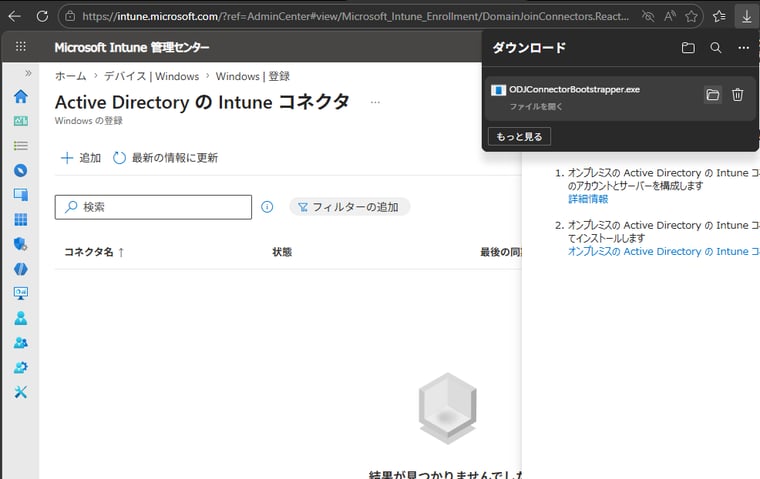Open the favorites list icon

pos(719,16)
